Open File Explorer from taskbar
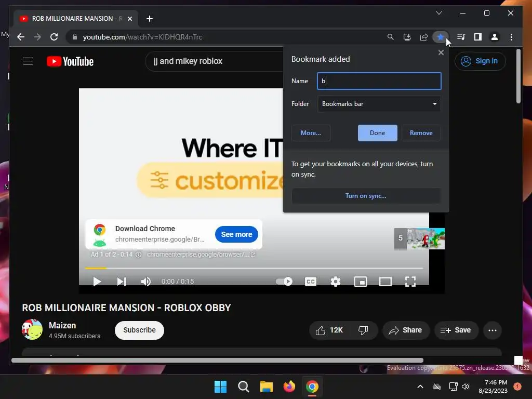Screen dimensions: 532x399 (267, 387)
